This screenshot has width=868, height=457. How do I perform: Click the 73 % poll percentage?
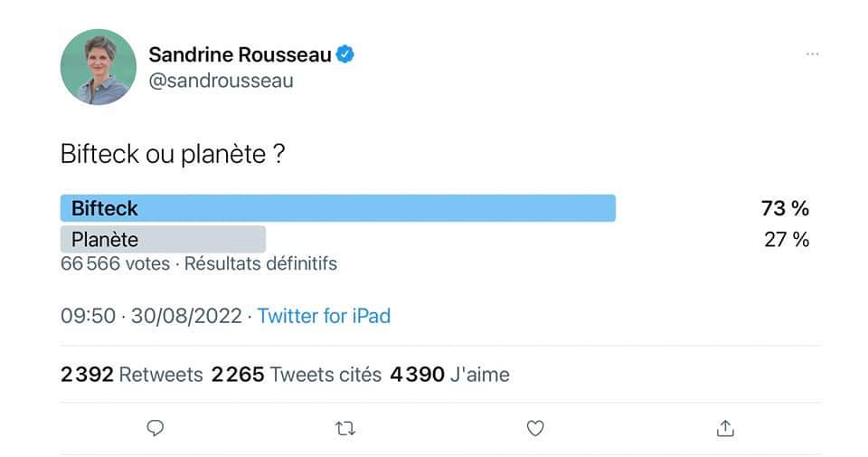[x=784, y=208]
